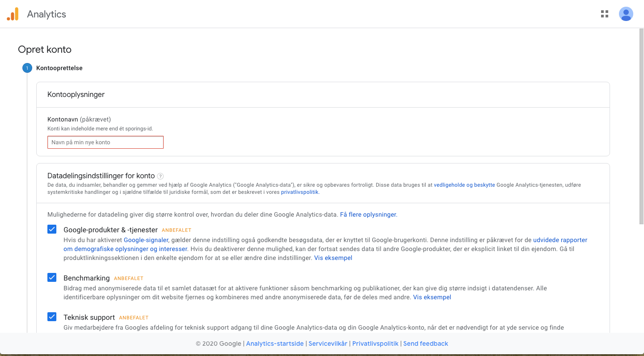Viewport: 644px width, 356px height.
Task: Uncheck Google-produkter & -tjenester checkbox
Action: coord(52,229)
